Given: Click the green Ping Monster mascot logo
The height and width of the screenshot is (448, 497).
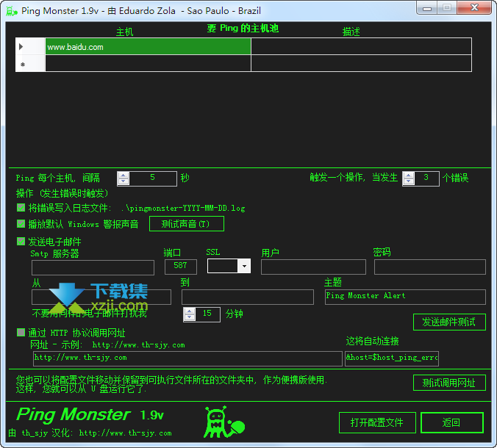Looking at the screenshot, I should click(x=224, y=422).
